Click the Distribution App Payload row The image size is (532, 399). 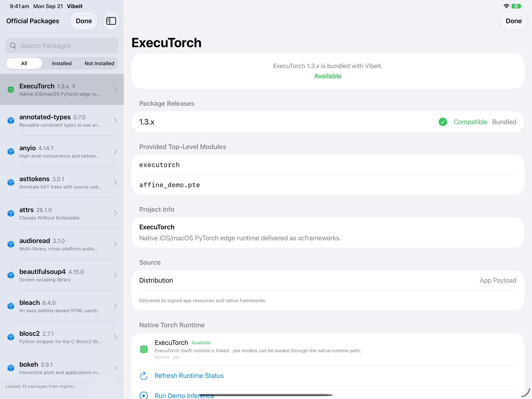click(x=327, y=280)
